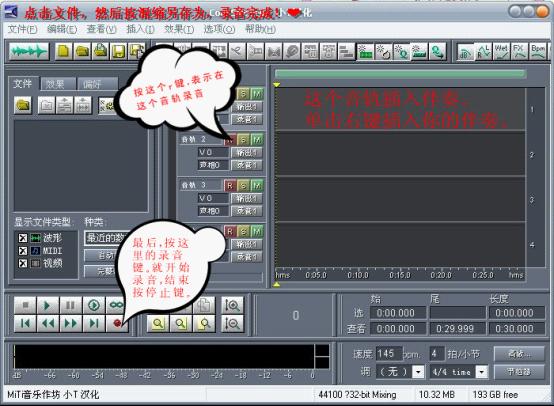Toggle the MIDI file type checkbox
Image resolution: width=554 pixels, height=406 pixels.
(x=23, y=251)
